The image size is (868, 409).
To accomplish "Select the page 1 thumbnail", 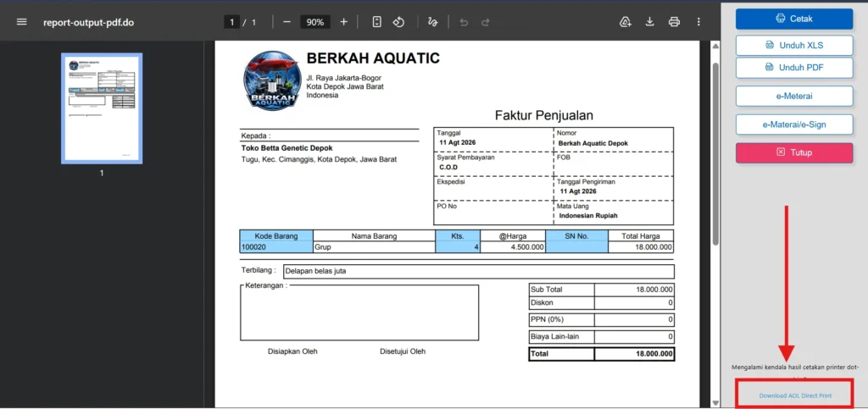I will point(102,108).
